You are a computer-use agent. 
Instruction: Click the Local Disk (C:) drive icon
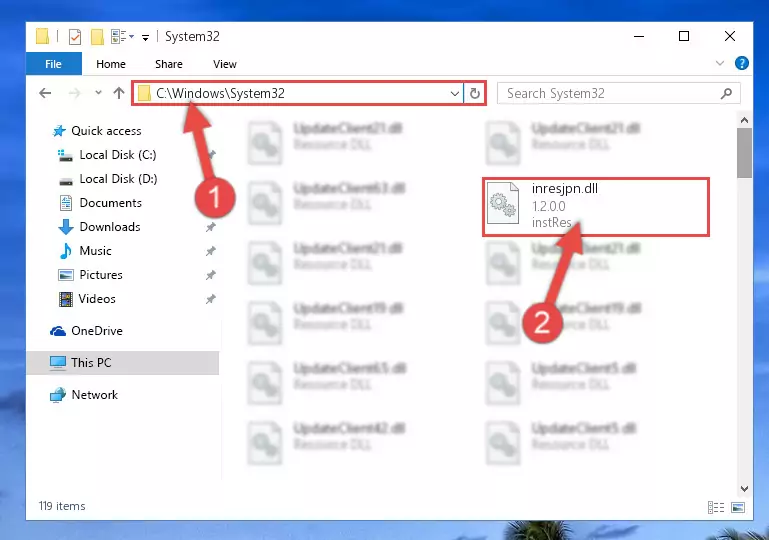click(65, 155)
